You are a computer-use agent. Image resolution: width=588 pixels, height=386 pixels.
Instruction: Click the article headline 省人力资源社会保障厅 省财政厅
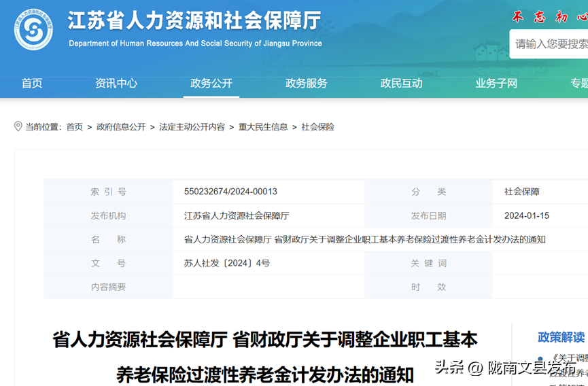coord(265,340)
